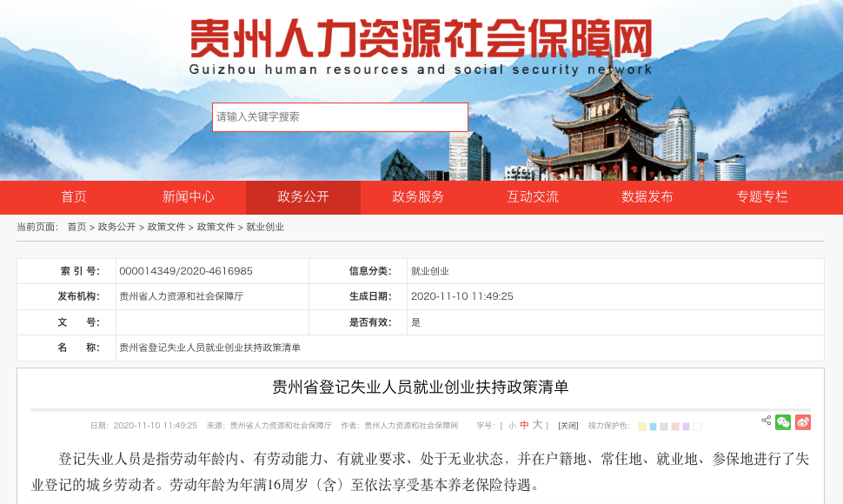Set font size to medium (中)
The width and height of the screenshot is (843, 504).
tap(524, 426)
